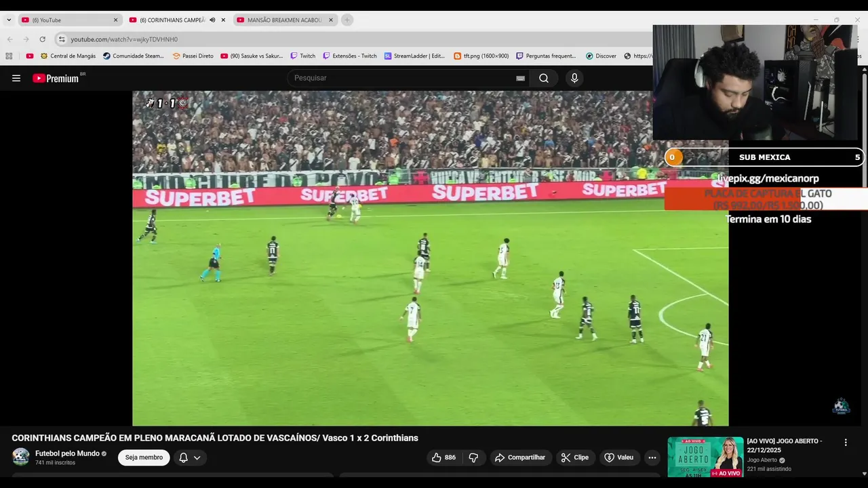
Task: Create a clip with Clipe button
Action: pos(574,457)
